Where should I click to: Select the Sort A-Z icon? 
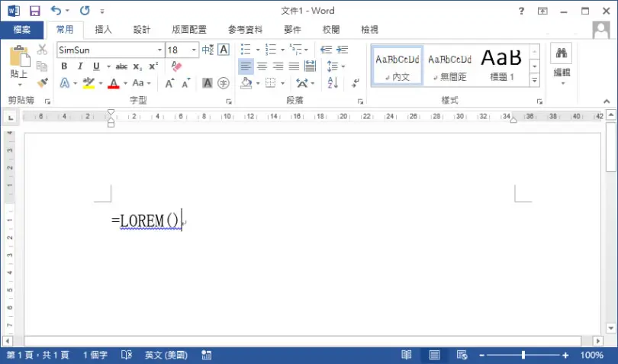tap(332, 83)
